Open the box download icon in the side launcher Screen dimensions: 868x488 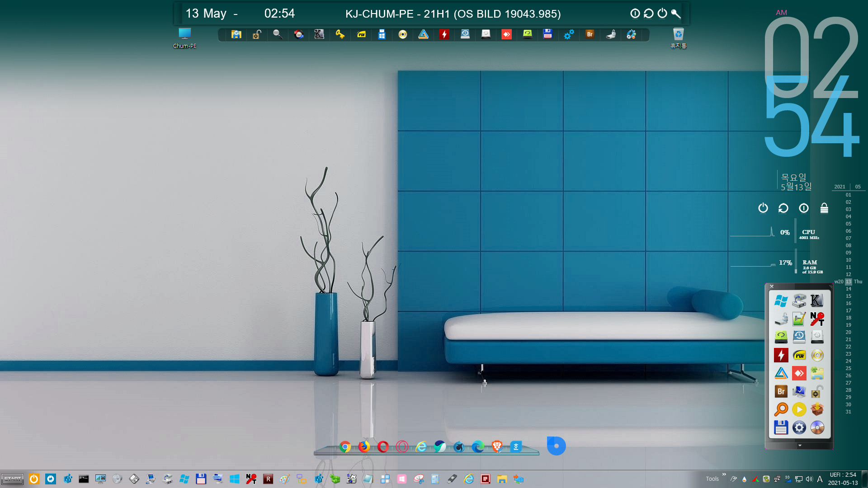pos(817,409)
